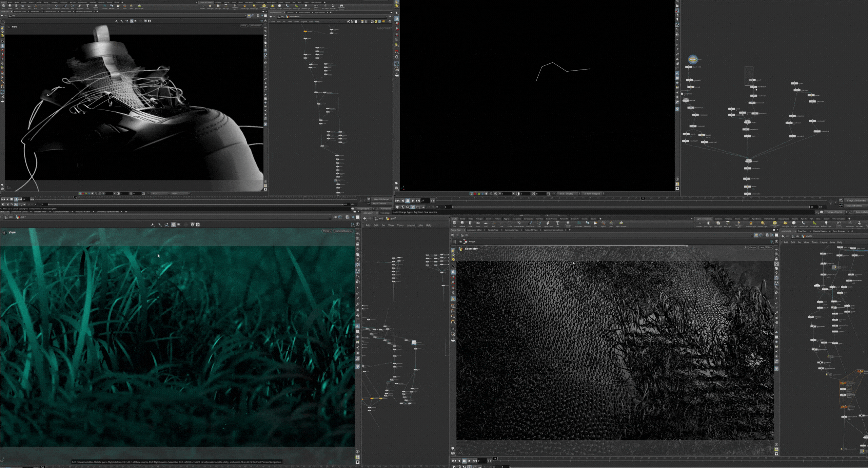Click the File shelf tool icon
Image resolution: width=868 pixels, height=468 pixels.
tap(595, 223)
